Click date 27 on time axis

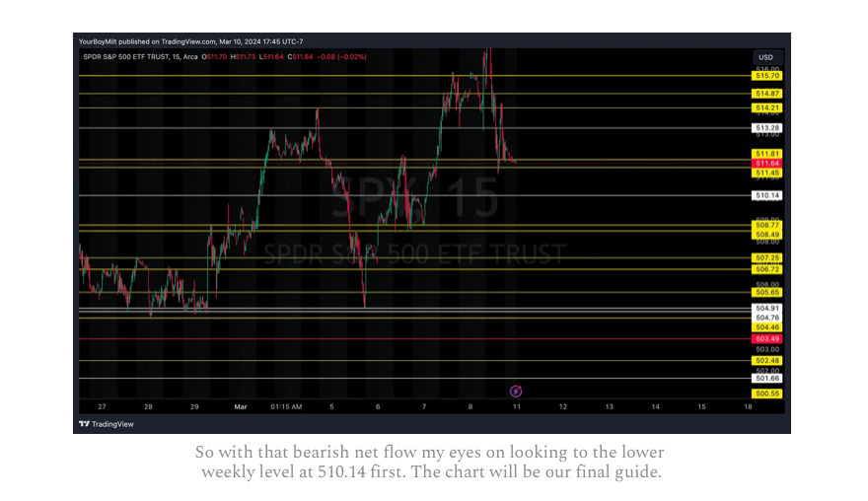pyautogui.click(x=102, y=407)
